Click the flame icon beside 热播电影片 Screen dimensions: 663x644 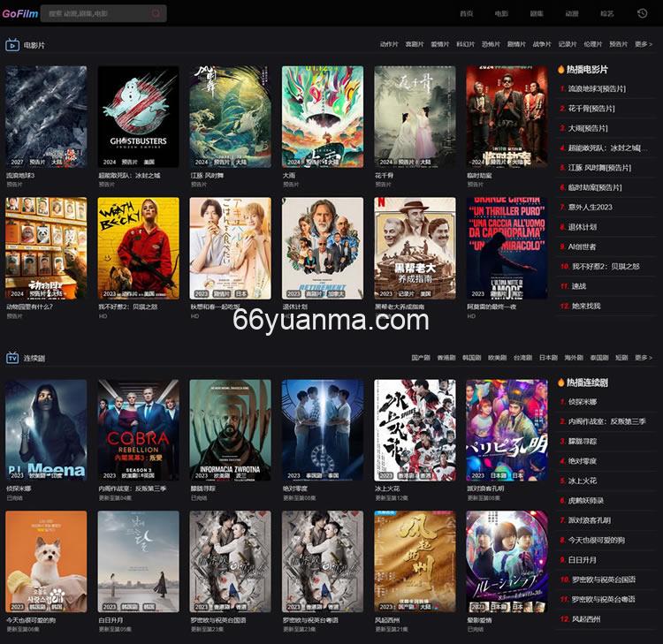point(560,69)
